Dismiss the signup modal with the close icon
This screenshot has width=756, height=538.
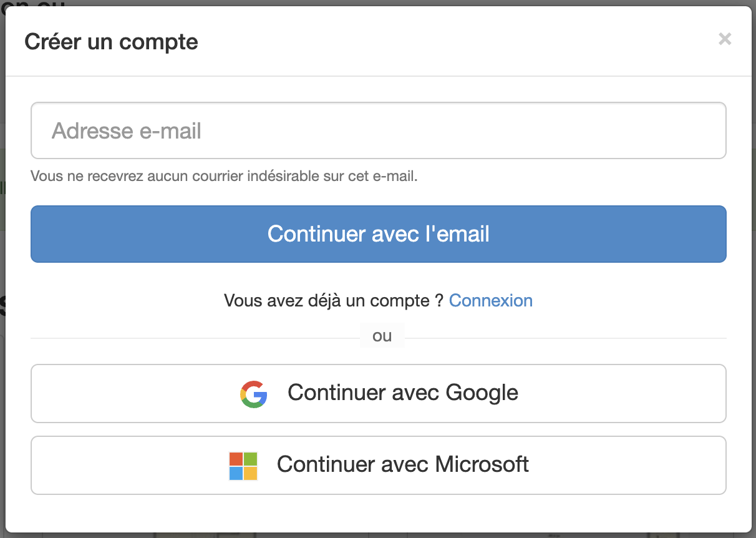pyautogui.click(x=725, y=39)
